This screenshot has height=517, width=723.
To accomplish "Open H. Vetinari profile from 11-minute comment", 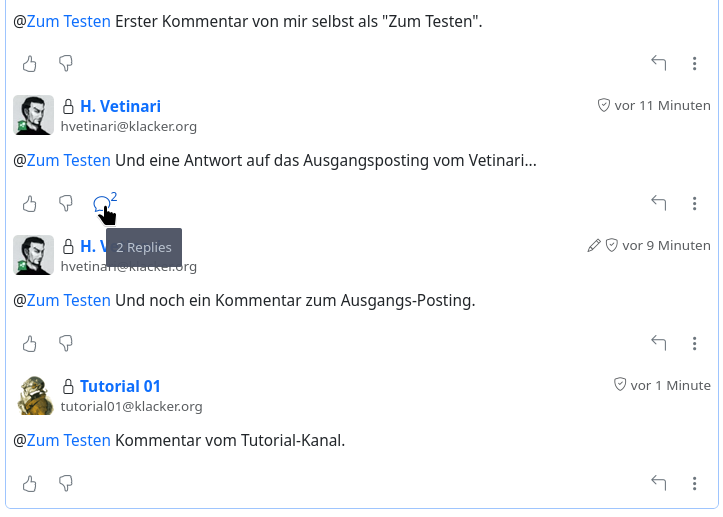I will pos(120,107).
